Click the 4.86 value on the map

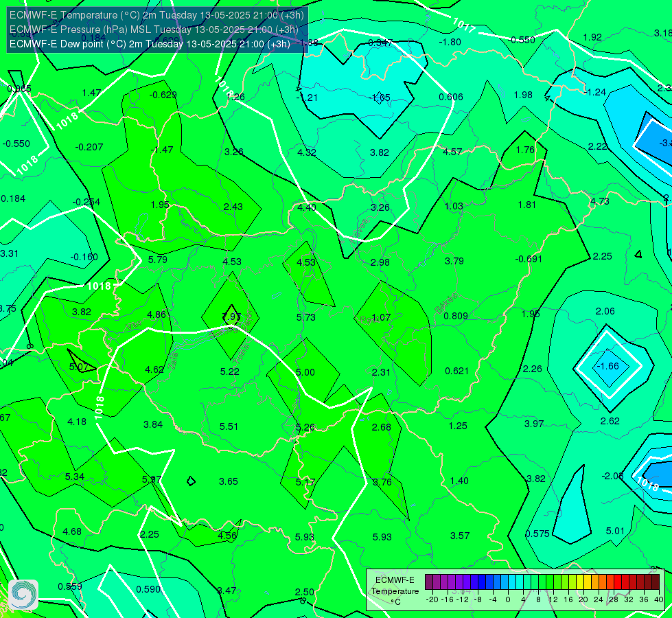coord(157,314)
